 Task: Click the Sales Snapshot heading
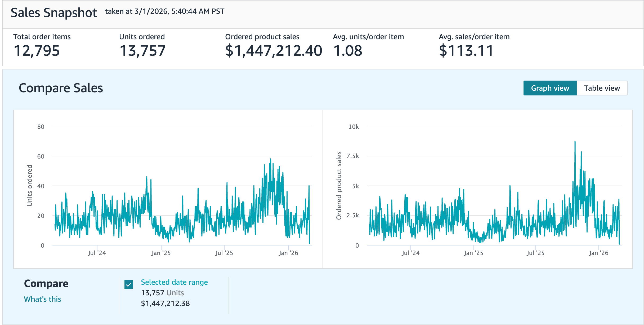pos(54,13)
